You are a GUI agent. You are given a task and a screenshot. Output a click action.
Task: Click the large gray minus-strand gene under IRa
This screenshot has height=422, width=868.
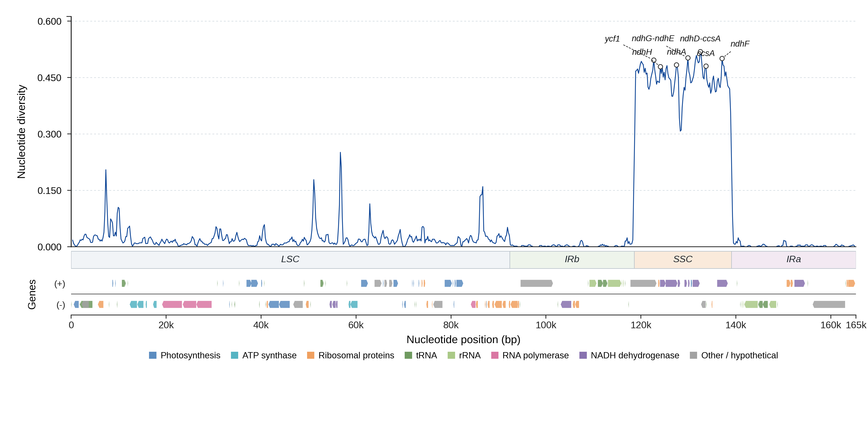pyautogui.click(x=829, y=305)
